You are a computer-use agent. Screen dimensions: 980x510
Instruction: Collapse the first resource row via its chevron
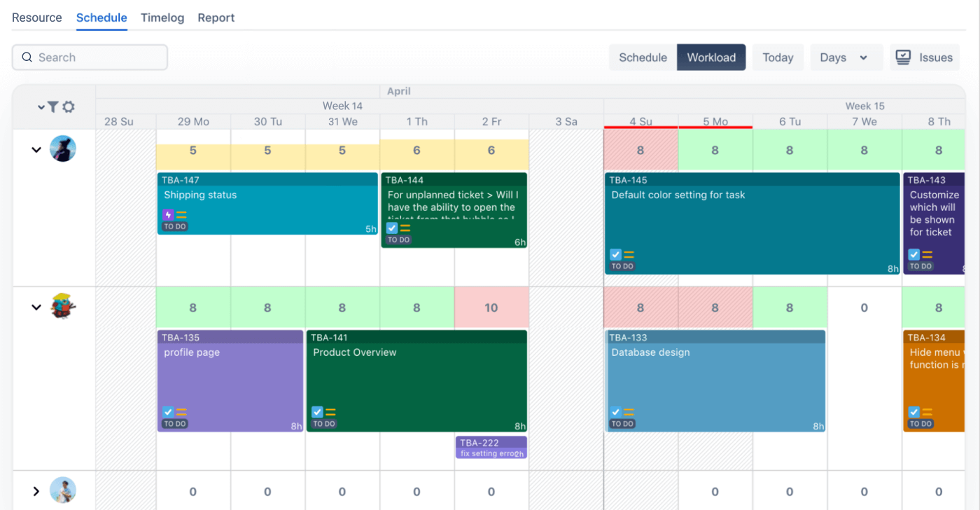tap(36, 149)
